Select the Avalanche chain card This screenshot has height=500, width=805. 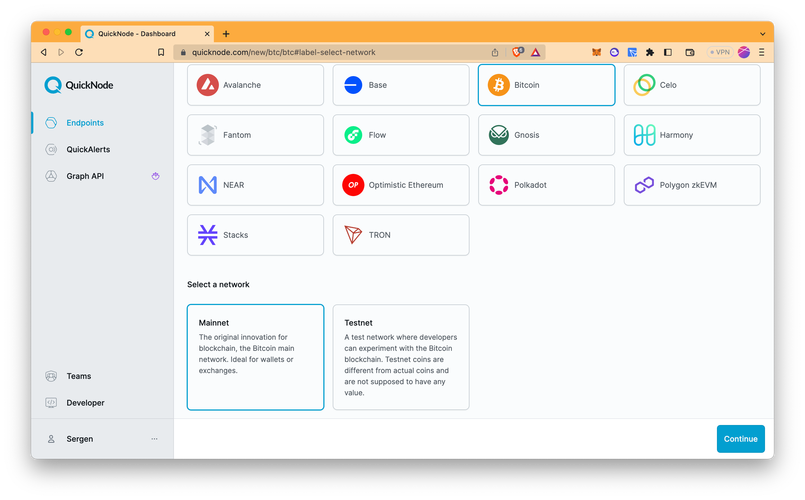[255, 85]
